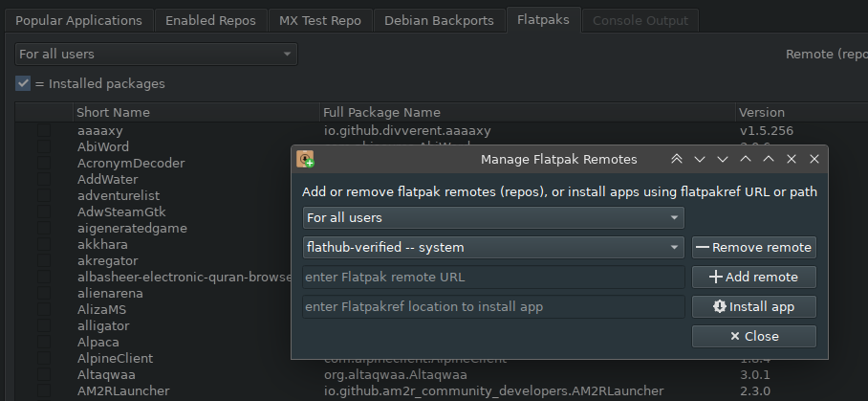Open the main window's For all users dropdown
Screen dimensions: 868x401
point(156,55)
